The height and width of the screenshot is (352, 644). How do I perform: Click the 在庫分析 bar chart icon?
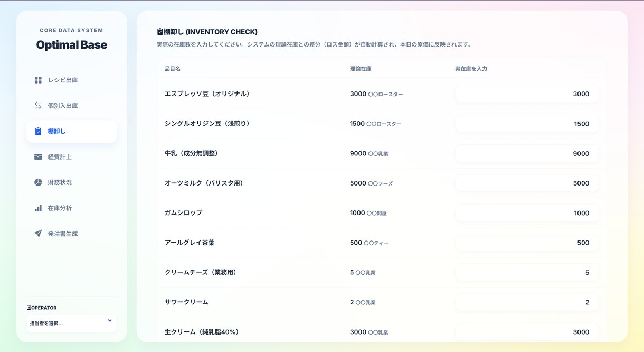coord(38,208)
